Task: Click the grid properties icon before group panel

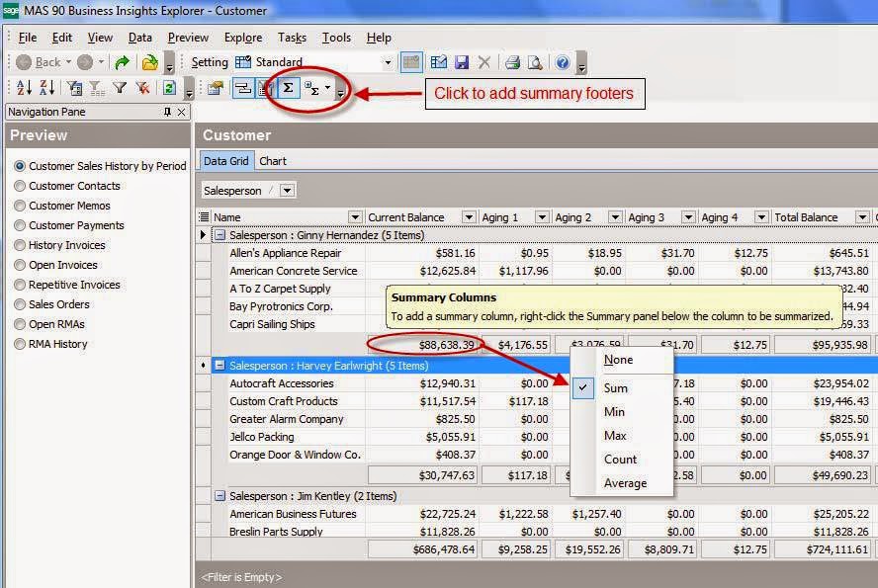Action: pos(215,88)
